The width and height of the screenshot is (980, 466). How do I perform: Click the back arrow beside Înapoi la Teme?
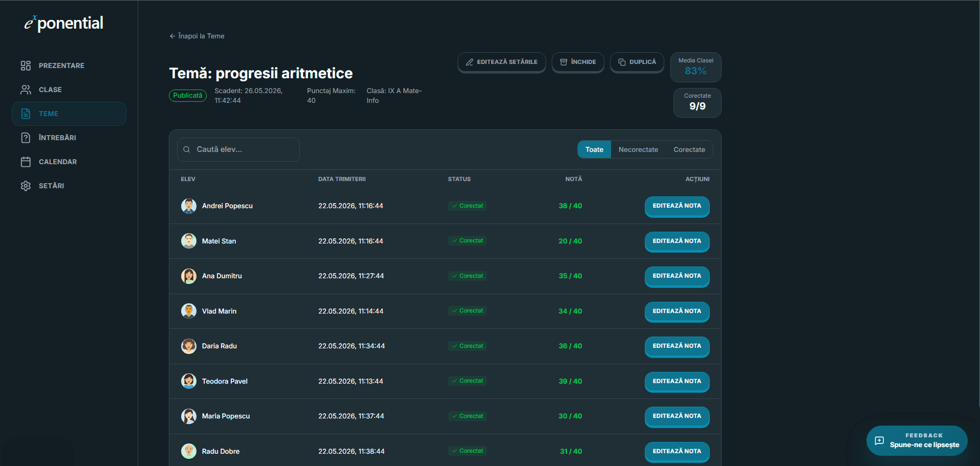[172, 36]
